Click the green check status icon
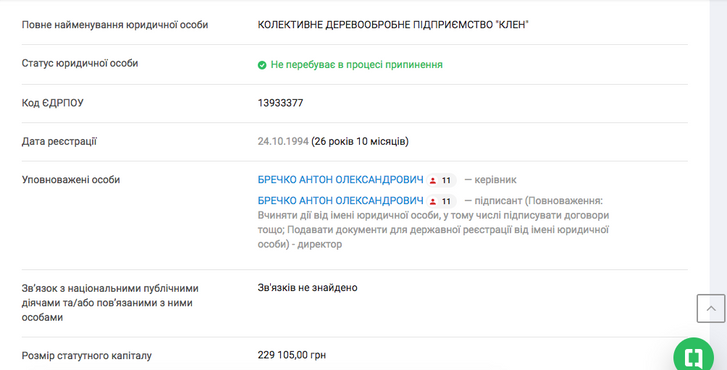 [x=262, y=65]
